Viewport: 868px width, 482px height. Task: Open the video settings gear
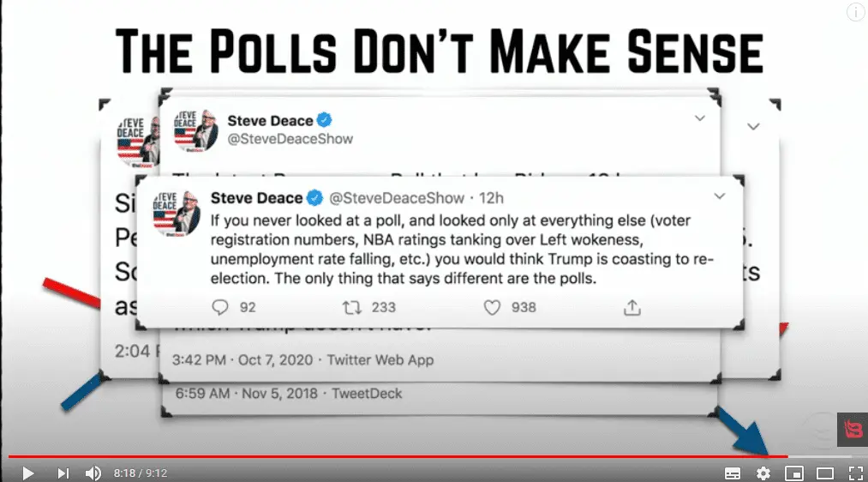point(763,473)
